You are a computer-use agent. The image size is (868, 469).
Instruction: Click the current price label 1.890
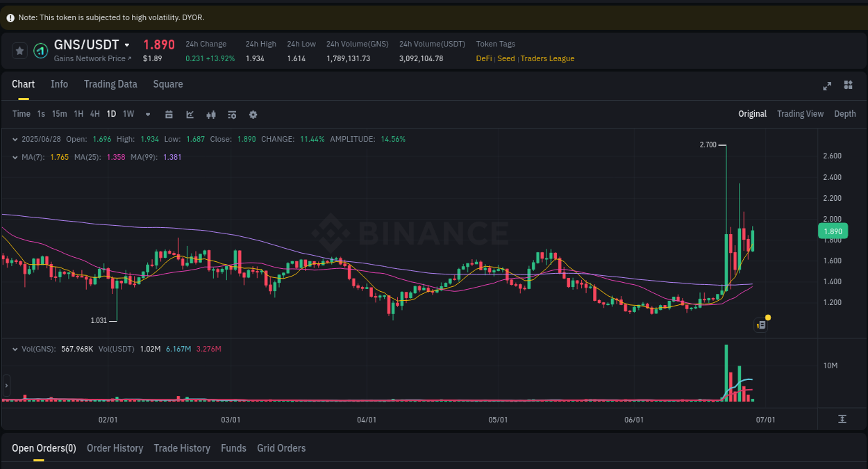(832, 231)
